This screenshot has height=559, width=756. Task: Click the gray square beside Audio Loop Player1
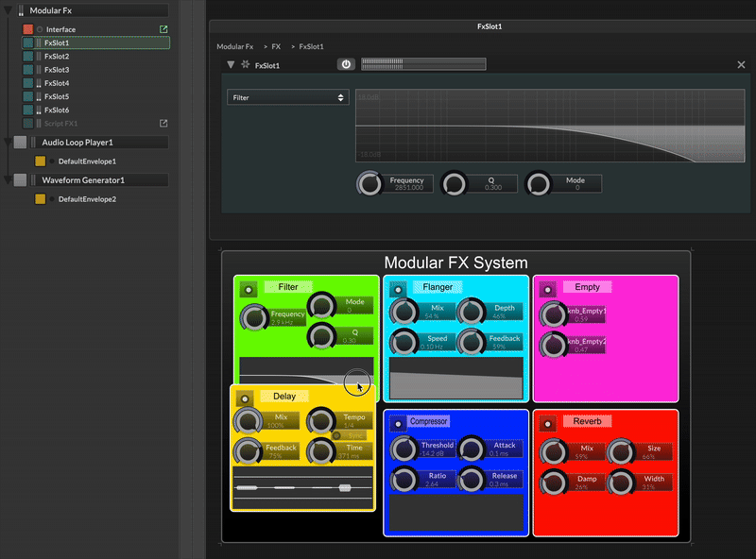pyautogui.click(x=20, y=143)
